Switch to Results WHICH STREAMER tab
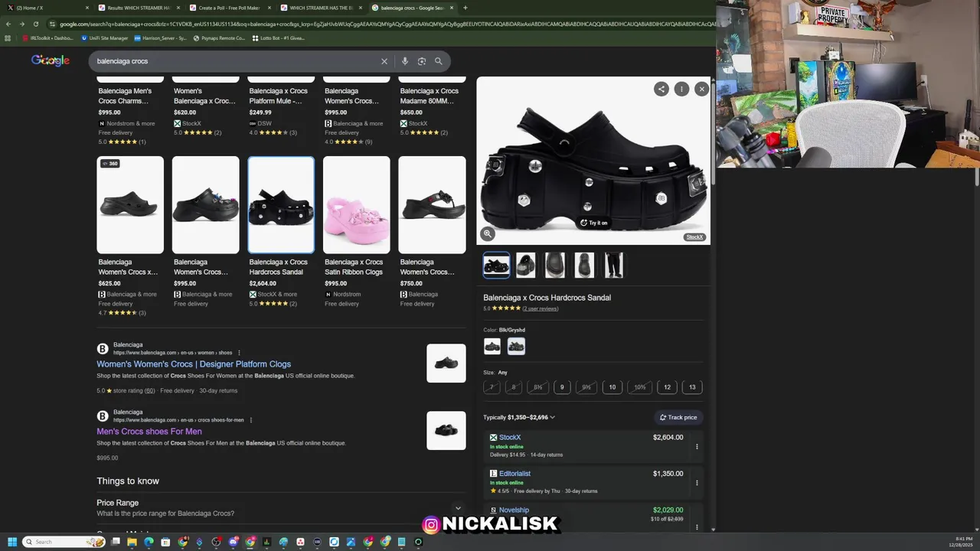This screenshot has height=551, width=980. pos(138,8)
